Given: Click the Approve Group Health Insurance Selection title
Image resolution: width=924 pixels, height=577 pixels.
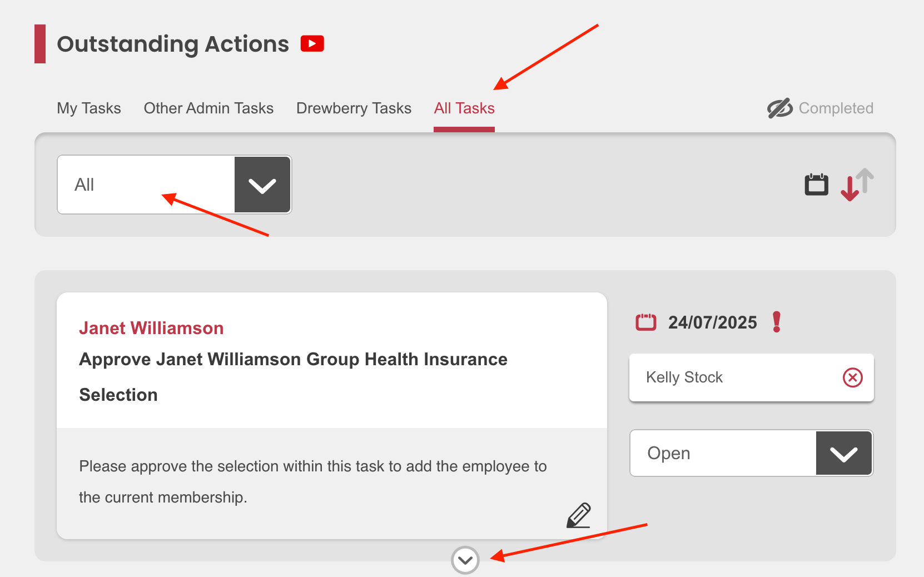Looking at the screenshot, I should tap(293, 360).
